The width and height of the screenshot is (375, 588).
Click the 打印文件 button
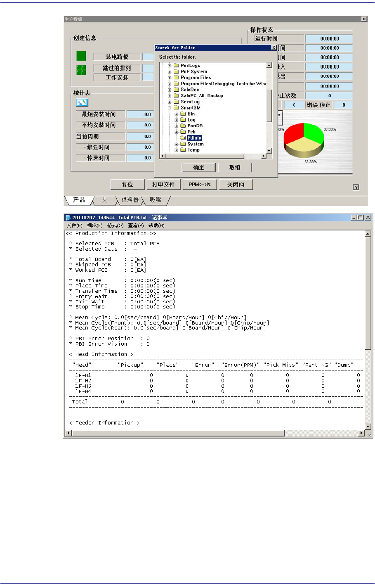coord(163,184)
